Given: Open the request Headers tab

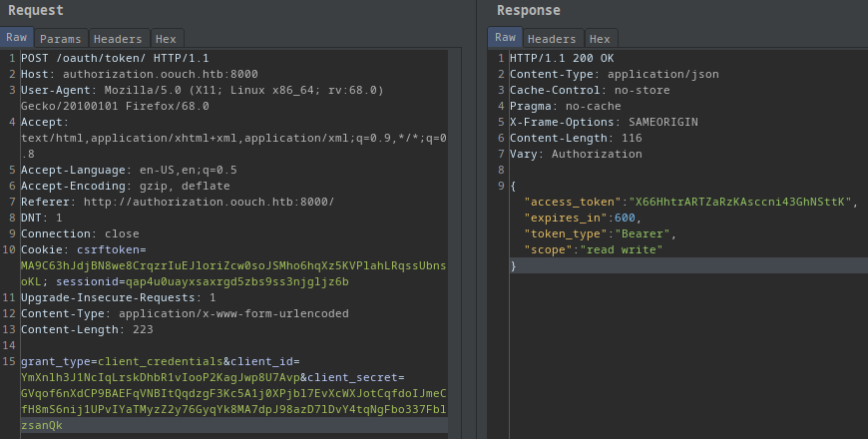Looking at the screenshot, I should 118,39.
